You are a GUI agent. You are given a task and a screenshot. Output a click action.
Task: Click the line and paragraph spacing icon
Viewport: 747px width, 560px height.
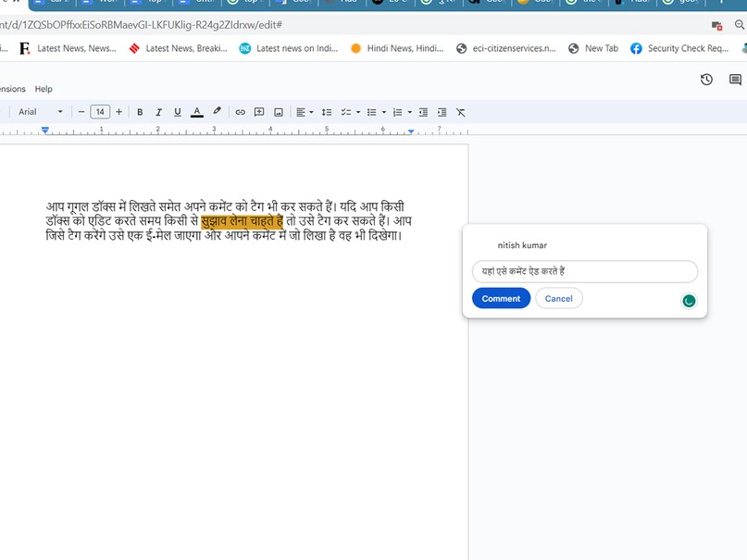pos(326,112)
